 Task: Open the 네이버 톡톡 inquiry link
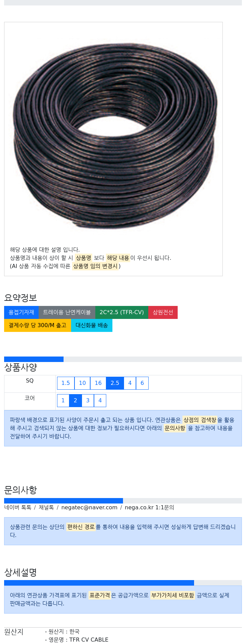pyautogui.click(x=18, y=508)
